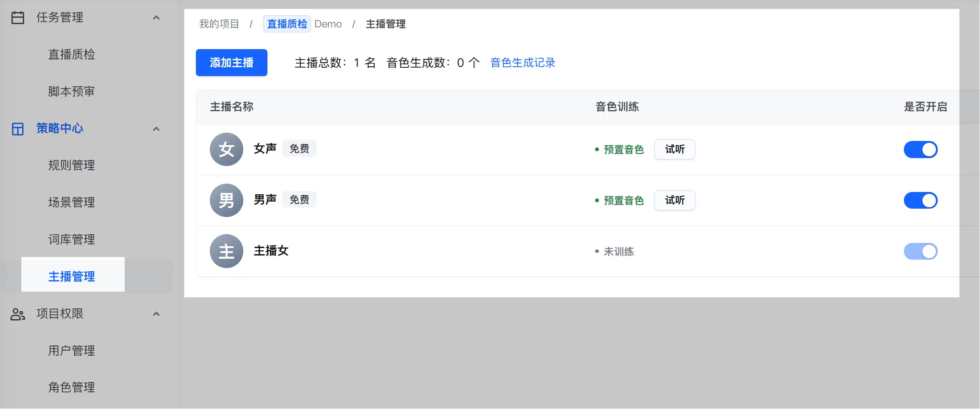Screen dimensions: 980x409
Task: Open 用户管理 menu item
Action: tap(71, 351)
